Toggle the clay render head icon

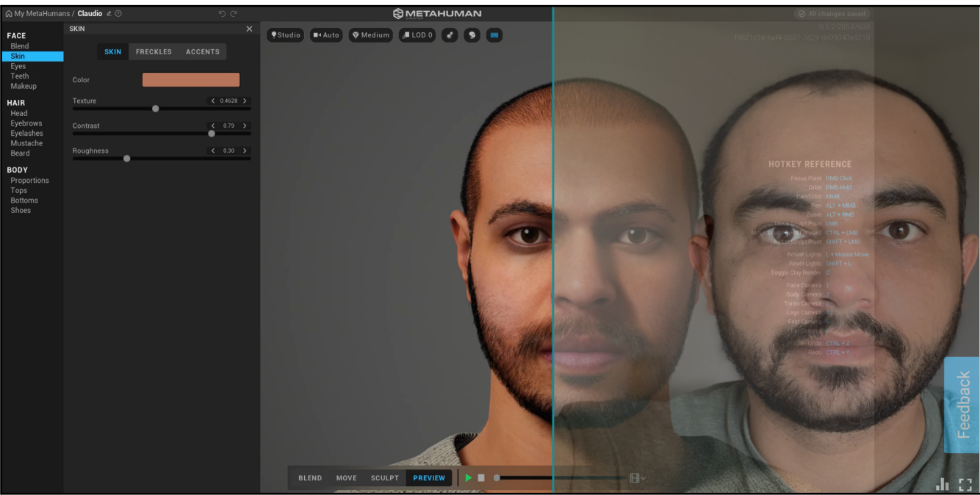[x=472, y=35]
